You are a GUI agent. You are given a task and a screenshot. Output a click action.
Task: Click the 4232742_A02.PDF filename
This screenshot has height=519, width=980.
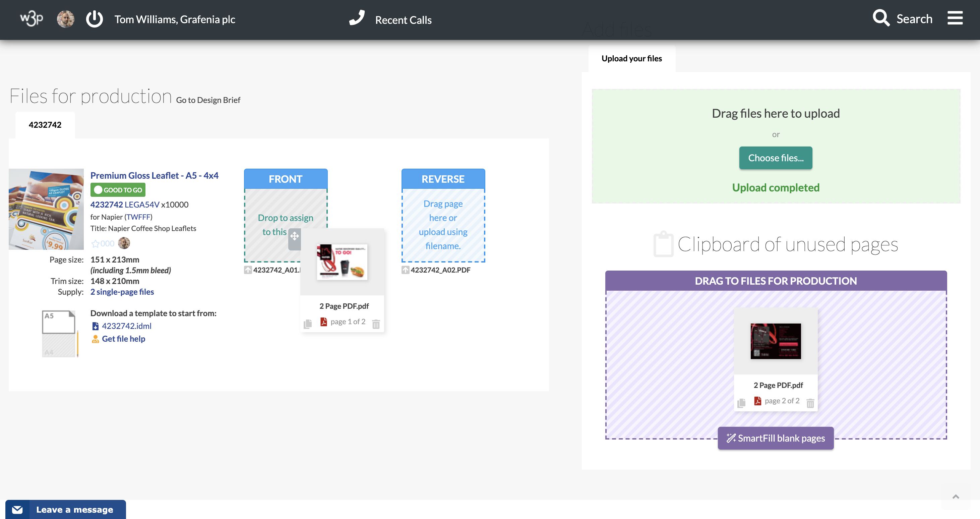440,270
